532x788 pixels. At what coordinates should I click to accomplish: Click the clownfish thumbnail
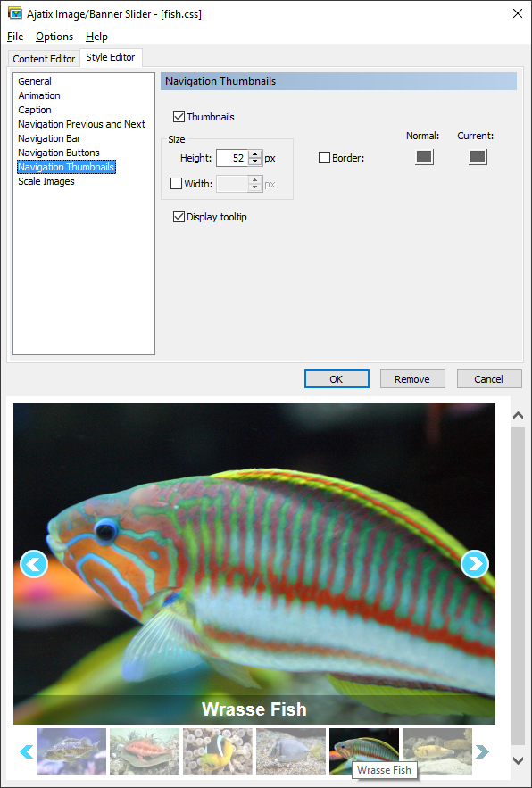(x=218, y=751)
